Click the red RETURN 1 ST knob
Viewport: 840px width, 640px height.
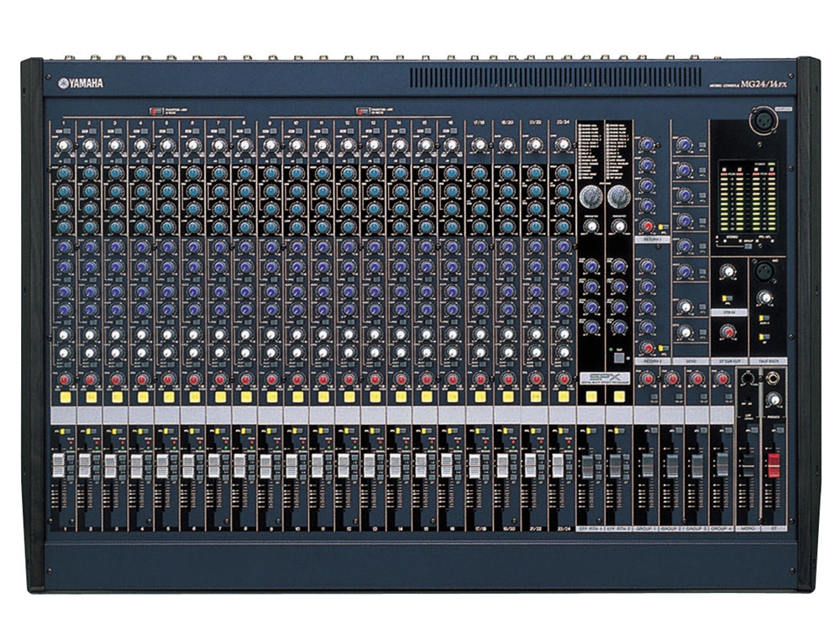pyautogui.click(x=647, y=226)
